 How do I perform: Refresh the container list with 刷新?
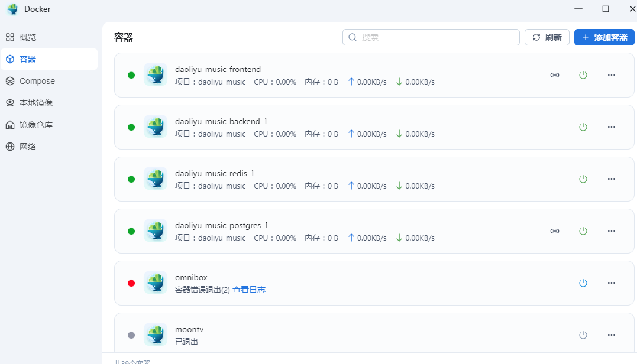tap(547, 37)
